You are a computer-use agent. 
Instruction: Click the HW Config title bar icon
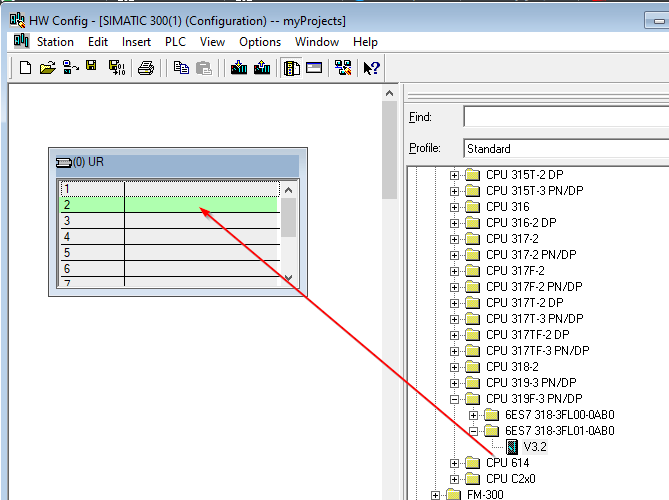tap(17, 20)
